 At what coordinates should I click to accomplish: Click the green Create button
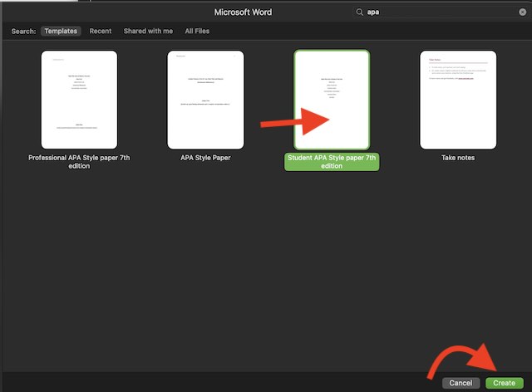pos(505,383)
